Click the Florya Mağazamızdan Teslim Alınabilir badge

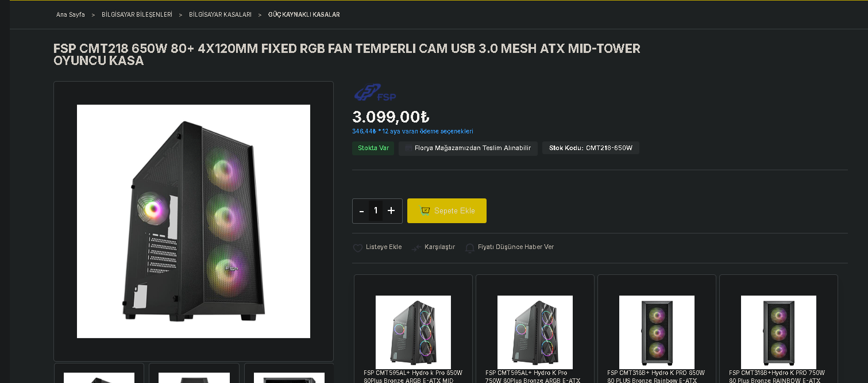468,148
